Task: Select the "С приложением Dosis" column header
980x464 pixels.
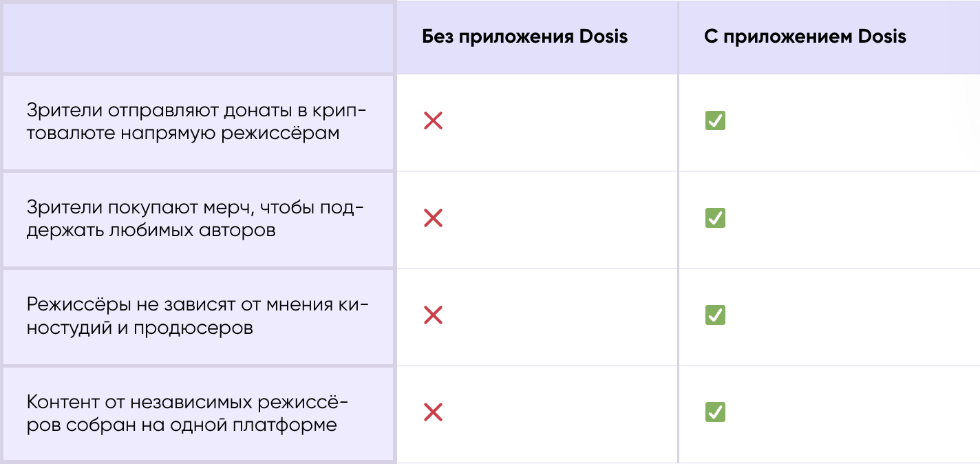Action: coord(805,36)
